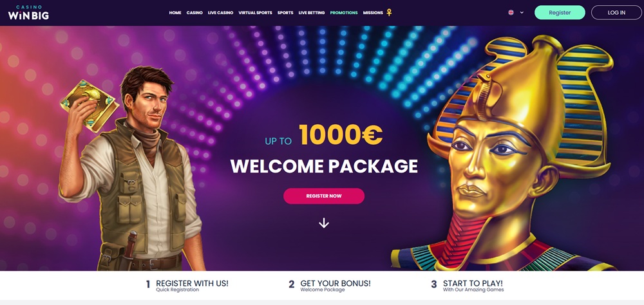Click the UK flag language icon

coord(511,13)
